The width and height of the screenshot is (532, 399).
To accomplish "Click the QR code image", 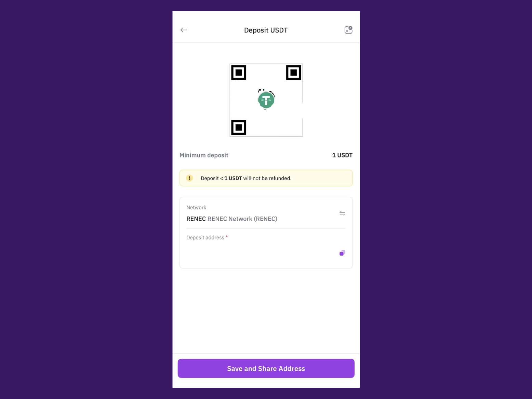I will click(x=266, y=100).
